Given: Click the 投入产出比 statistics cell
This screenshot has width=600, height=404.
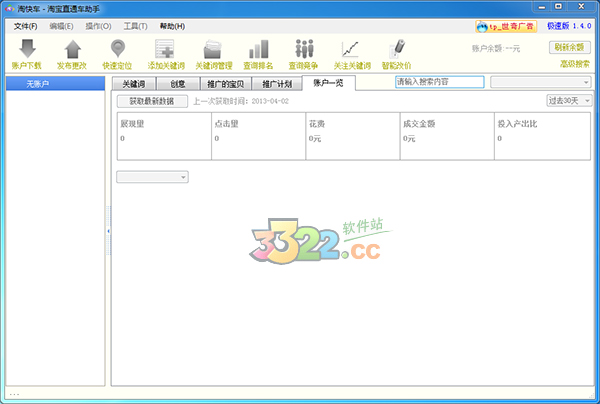Looking at the screenshot, I should coord(542,136).
